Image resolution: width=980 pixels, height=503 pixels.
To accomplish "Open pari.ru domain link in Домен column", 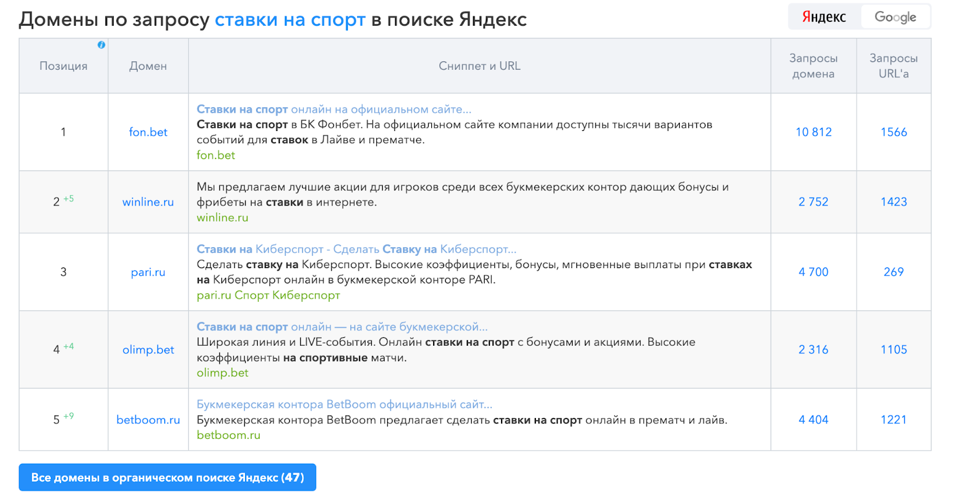I will click(148, 272).
